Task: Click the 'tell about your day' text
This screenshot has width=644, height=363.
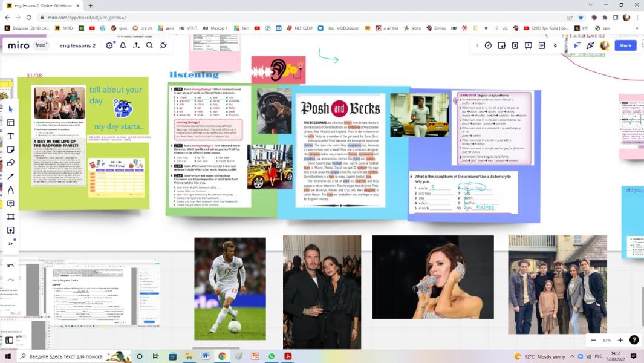Action: click(116, 95)
